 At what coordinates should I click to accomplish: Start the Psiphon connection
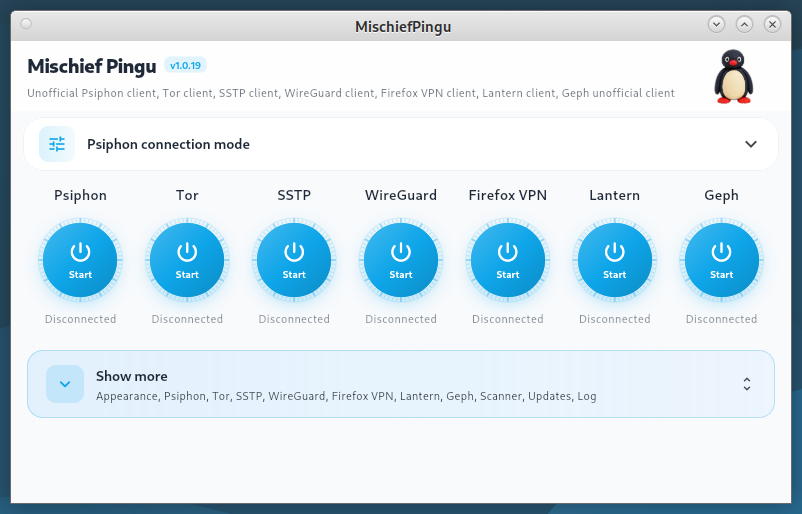coord(80,260)
